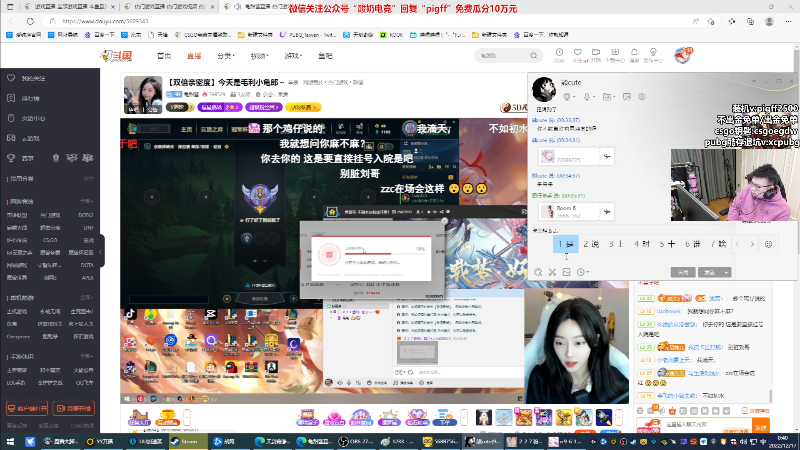Open send options dropdown arrow
This screenshot has height=450, width=800.
[727, 272]
